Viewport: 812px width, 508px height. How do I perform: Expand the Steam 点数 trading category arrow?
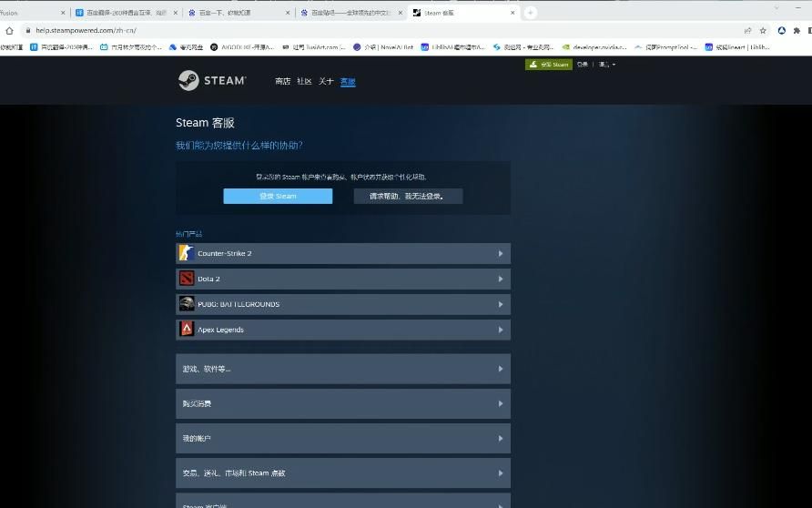[501, 472]
